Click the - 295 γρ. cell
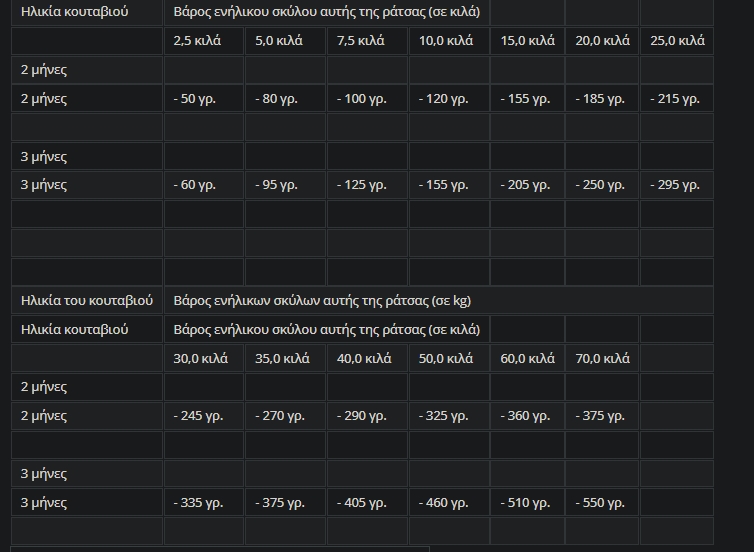Viewport: 754px width, 552px height. point(677,185)
